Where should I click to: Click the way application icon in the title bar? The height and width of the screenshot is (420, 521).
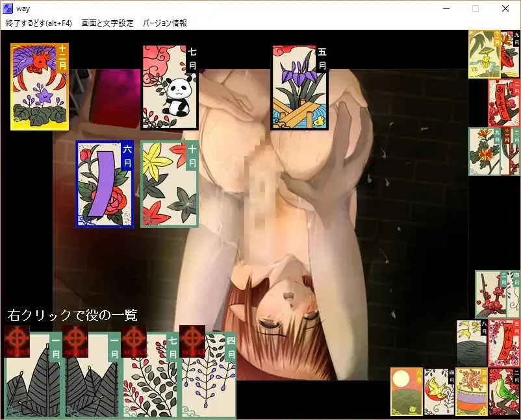tap(9, 8)
